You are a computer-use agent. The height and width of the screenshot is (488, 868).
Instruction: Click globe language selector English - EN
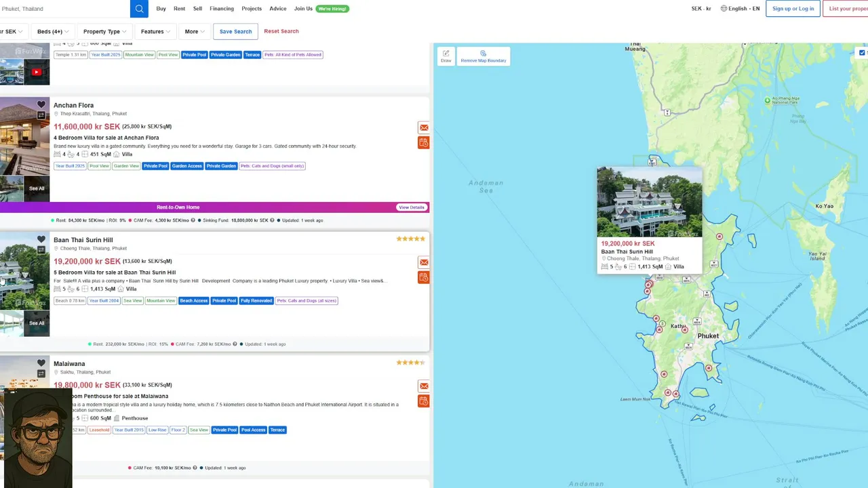[740, 9]
